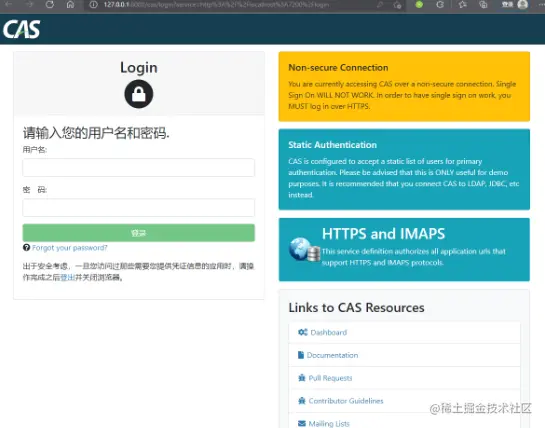Open the Forgot your password? link
Image resolution: width=545 pixels, height=428 pixels.
click(70, 248)
